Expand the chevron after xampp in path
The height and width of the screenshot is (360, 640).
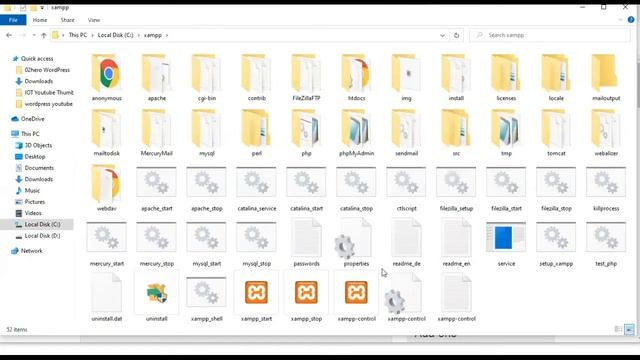167,35
